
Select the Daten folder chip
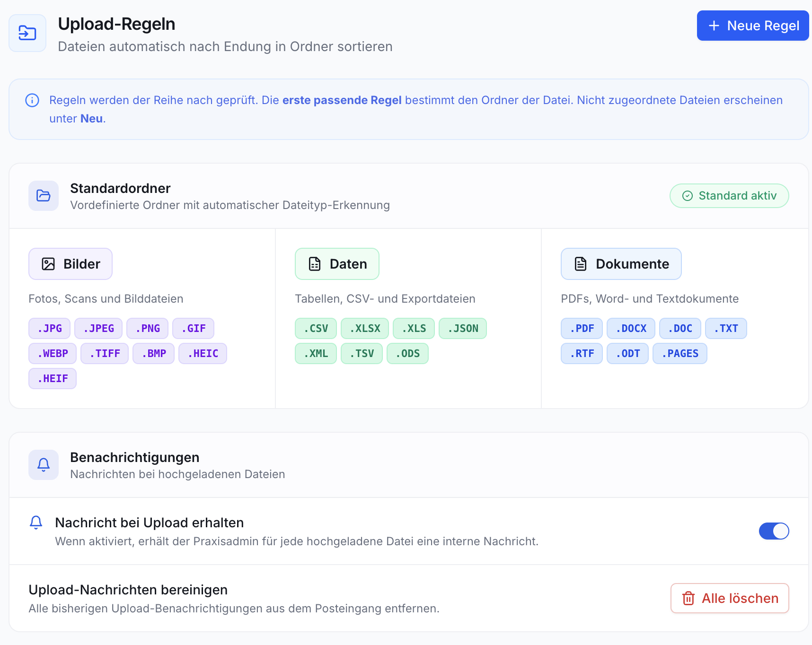click(337, 264)
